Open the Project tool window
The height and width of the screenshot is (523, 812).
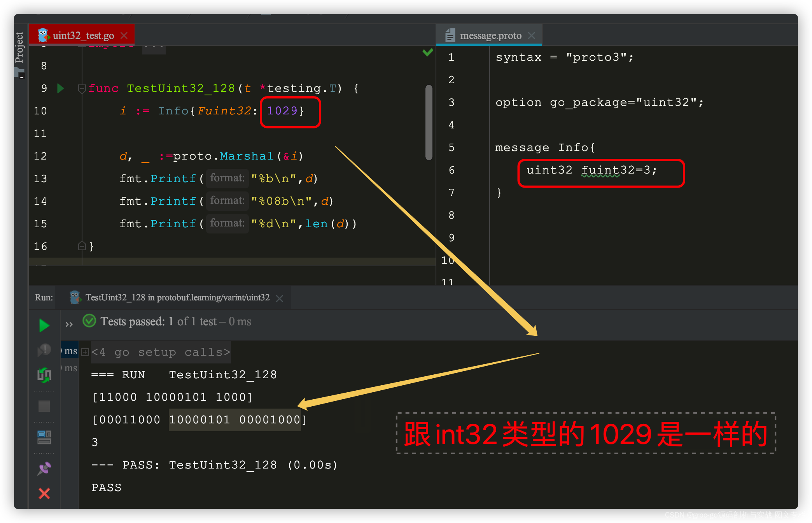pyautogui.click(x=20, y=48)
